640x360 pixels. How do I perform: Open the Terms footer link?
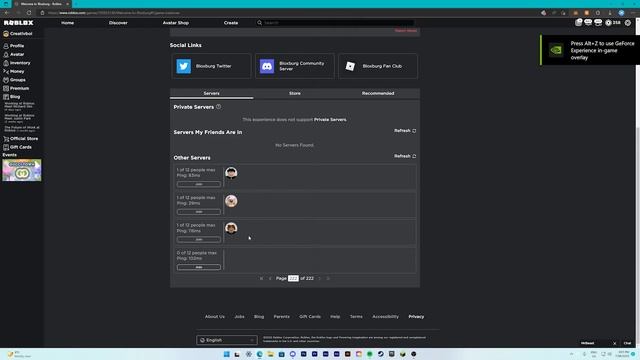(356, 317)
